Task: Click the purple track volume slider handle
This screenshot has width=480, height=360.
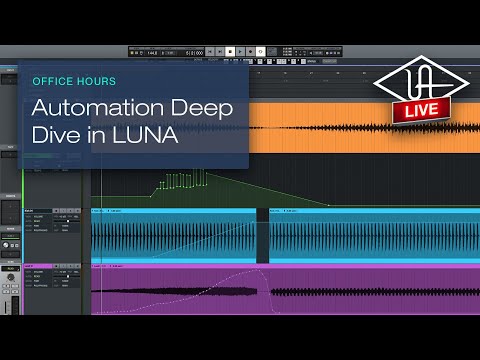Action: tap(68, 277)
